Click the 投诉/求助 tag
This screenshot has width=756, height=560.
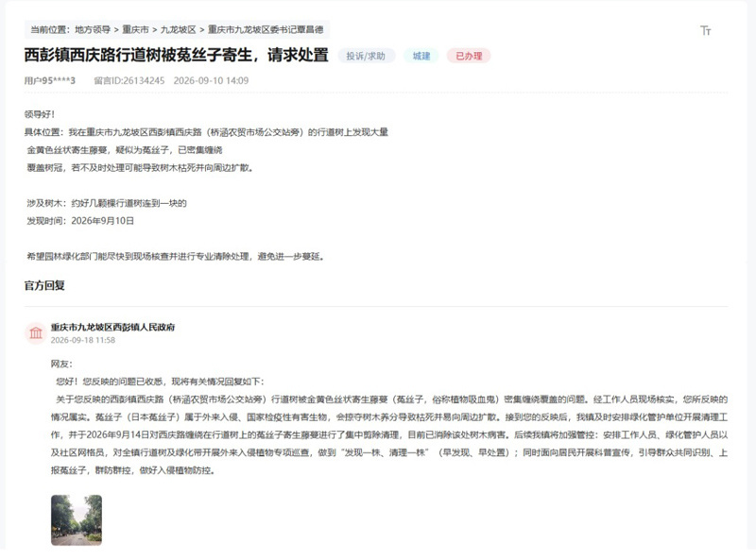point(366,56)
